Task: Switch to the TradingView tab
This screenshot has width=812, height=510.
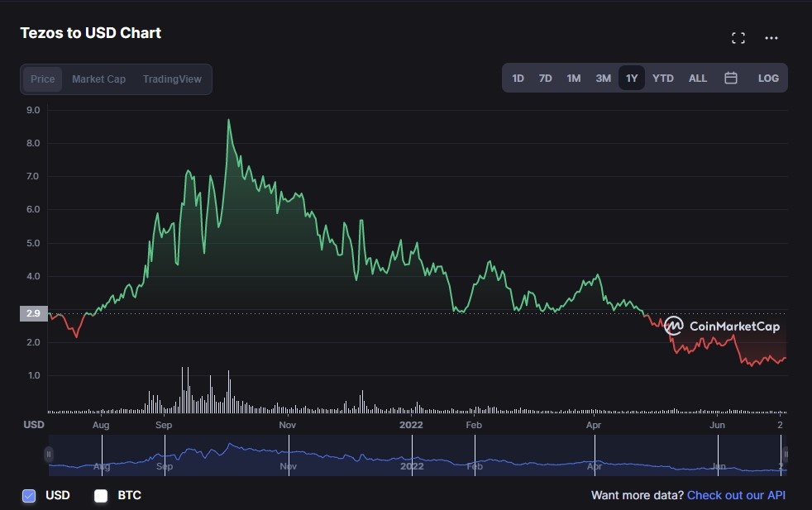Action: pyautogui.click(x=172, y=79)
